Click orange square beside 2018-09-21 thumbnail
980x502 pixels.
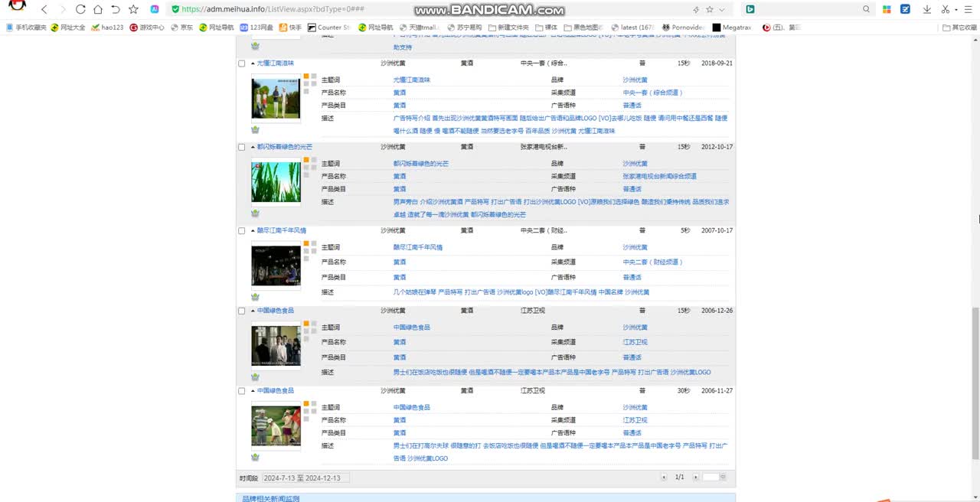[x=306, y=77]
